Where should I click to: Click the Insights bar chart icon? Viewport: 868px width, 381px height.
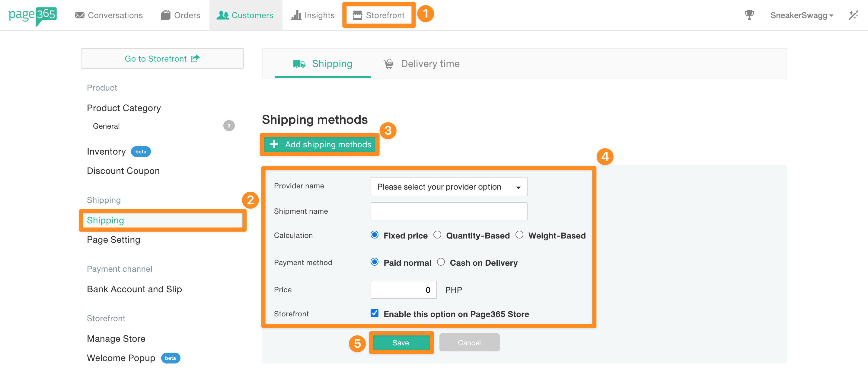point(296,15)
